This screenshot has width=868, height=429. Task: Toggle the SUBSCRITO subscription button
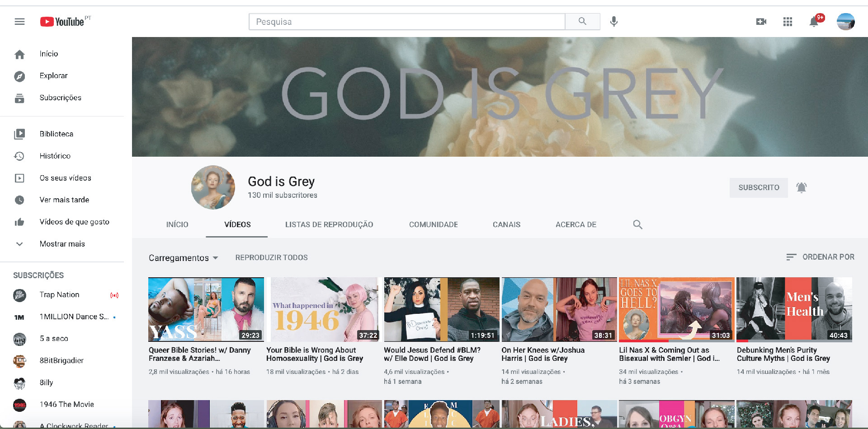point(759,187)
